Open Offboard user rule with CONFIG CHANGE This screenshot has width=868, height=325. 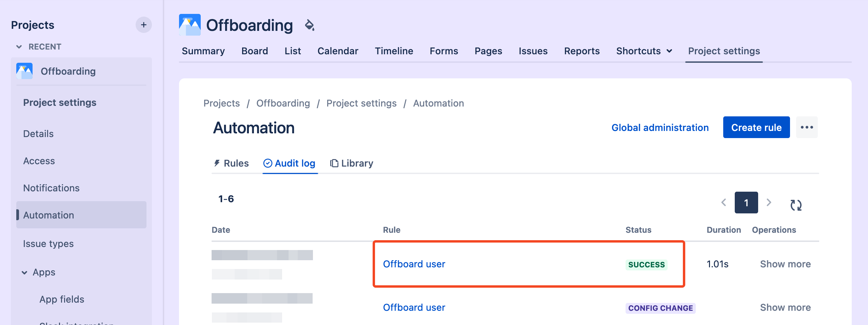[414, 307]
